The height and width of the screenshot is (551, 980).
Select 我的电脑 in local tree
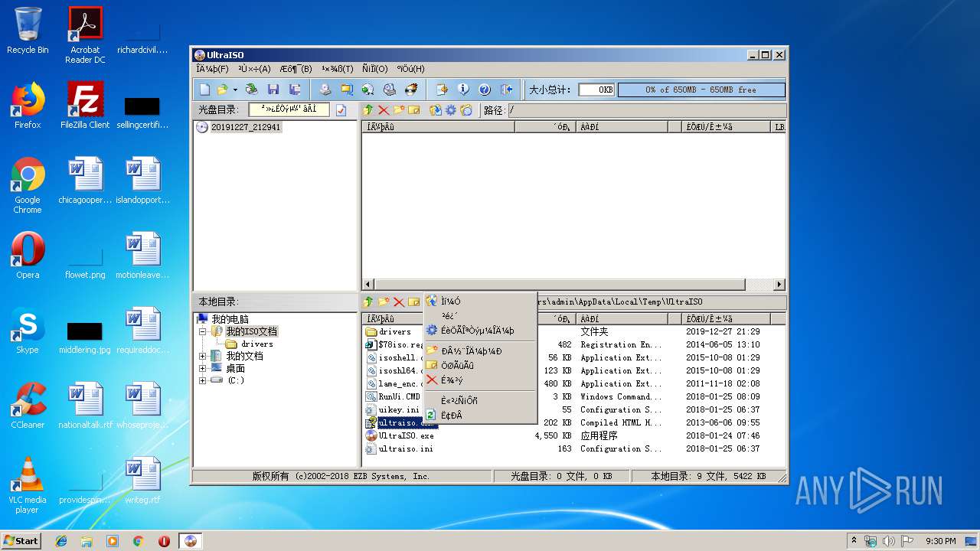pyautogui.click(x=230, y=319)
